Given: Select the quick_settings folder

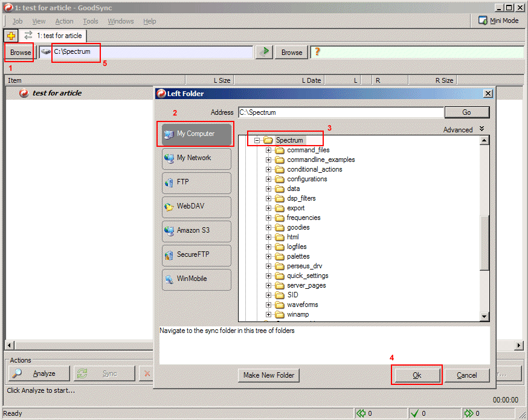Looking at the screenshot, I should pos(307,276).
